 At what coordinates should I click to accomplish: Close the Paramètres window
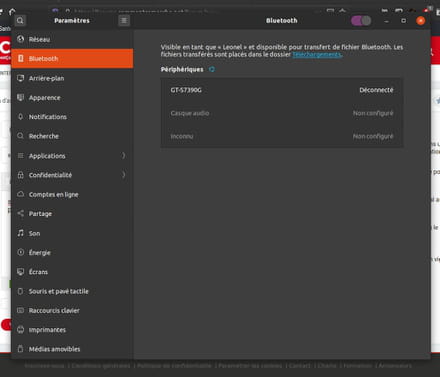tap(421, 21)
